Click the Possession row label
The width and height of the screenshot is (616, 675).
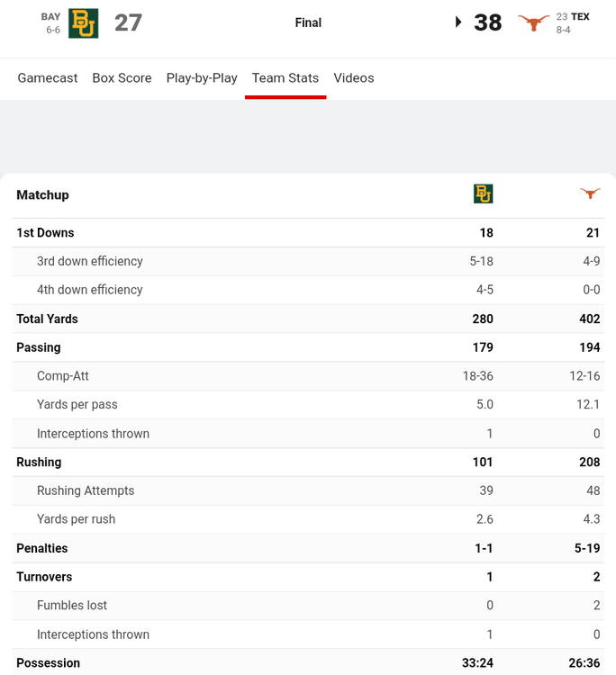coord(48,663)
